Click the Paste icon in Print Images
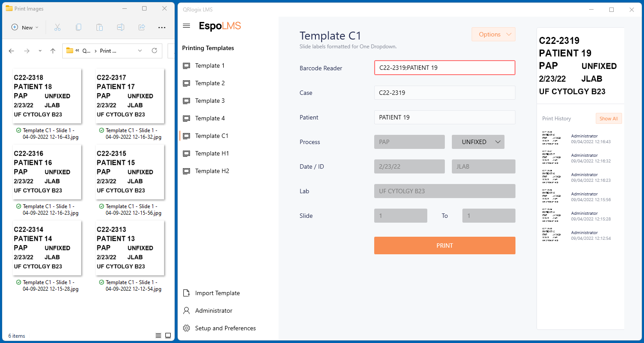 click(99, 27)
